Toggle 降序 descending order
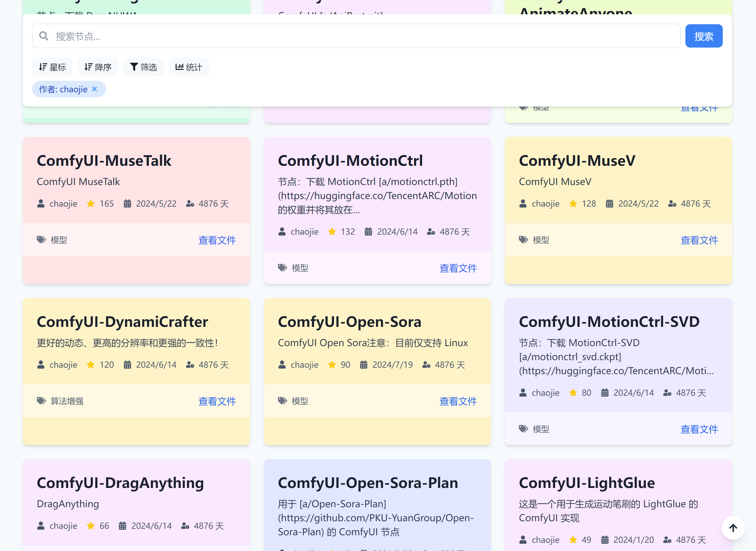This screenshot has width=756, height=551. pos(98,67)
